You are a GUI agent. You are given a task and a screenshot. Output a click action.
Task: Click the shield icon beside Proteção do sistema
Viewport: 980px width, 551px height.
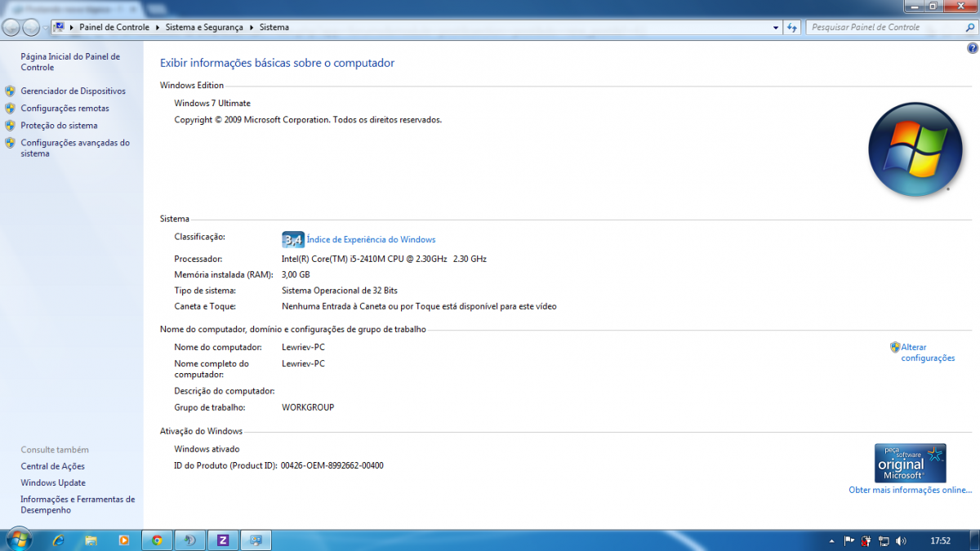tap(10, 125)
